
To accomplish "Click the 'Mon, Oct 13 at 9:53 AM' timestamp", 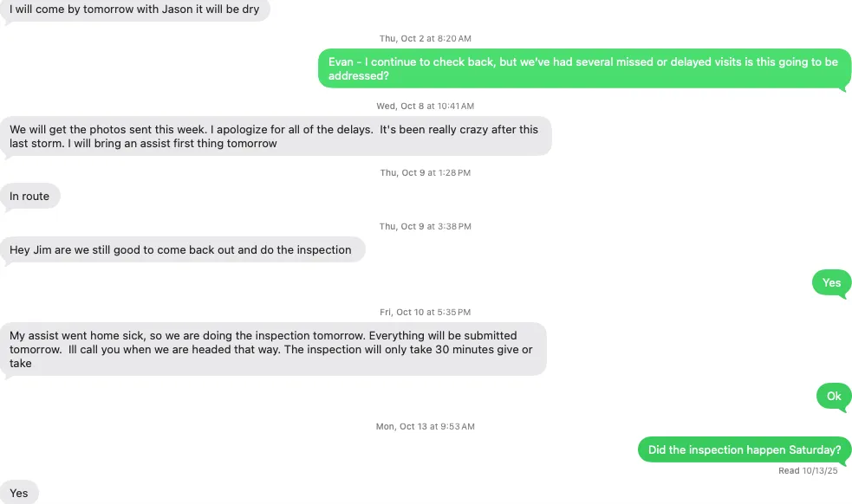I will (426, 427).
